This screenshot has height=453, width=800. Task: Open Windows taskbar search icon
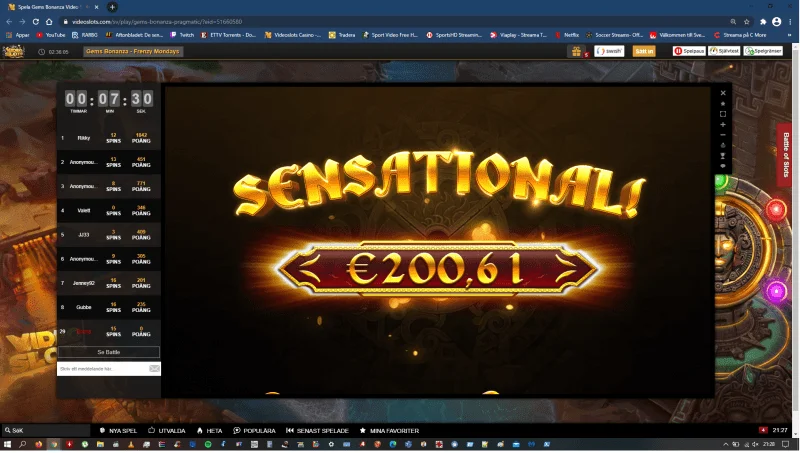click(x=22, y=444)
